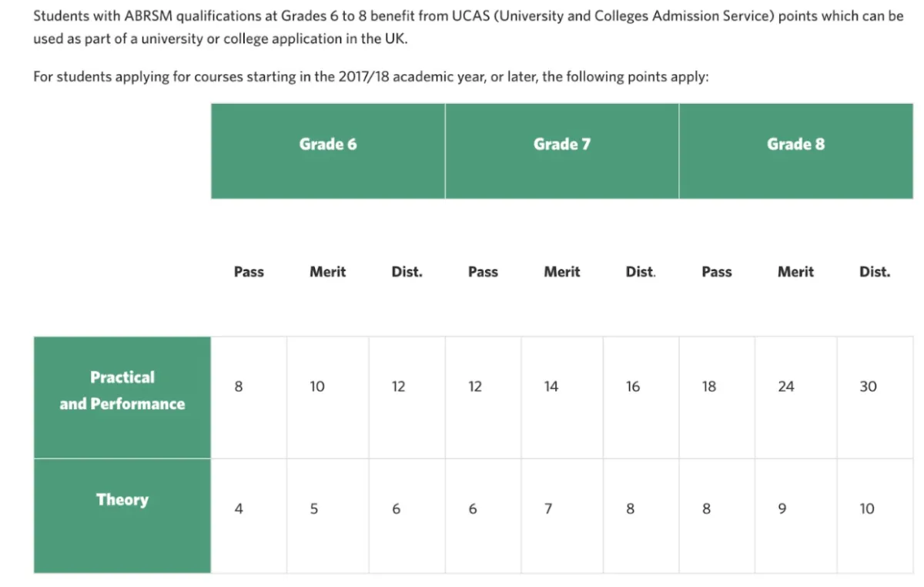The height and width of the screenshot is (587, 924).
Task: Click the Grade 8 Pass practical value 18
Action: [708, 387]
